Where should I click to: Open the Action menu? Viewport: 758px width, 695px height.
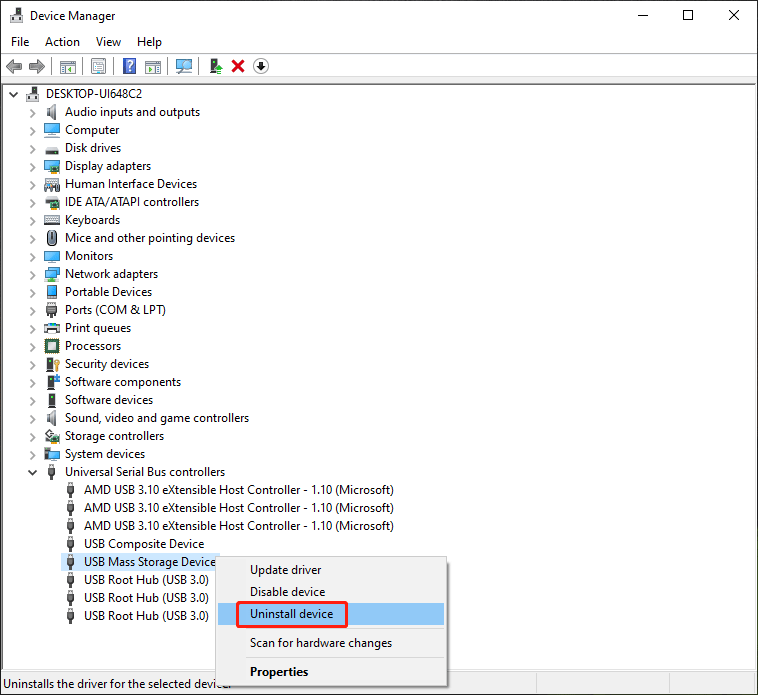62,42
